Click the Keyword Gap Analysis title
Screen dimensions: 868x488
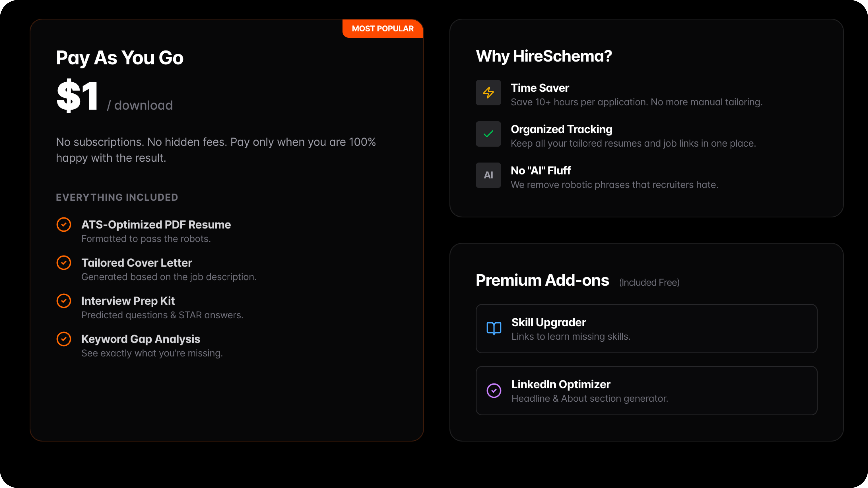click(x=141, y=339)
